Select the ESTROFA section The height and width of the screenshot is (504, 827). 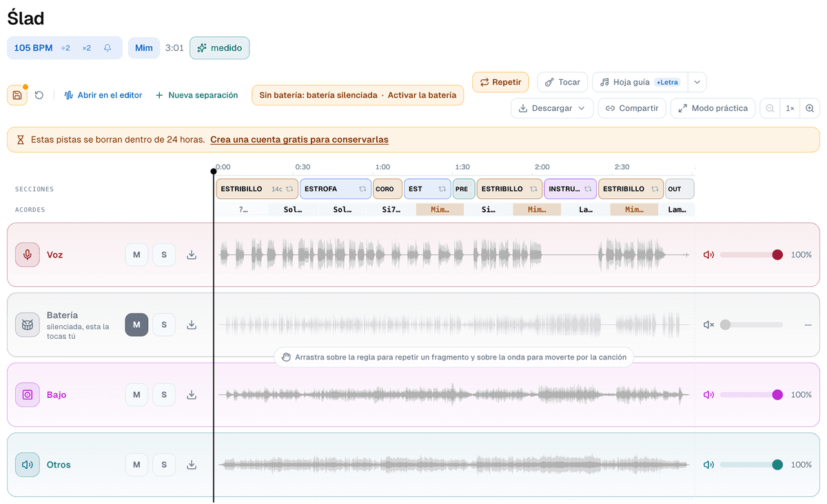[336, 189]
